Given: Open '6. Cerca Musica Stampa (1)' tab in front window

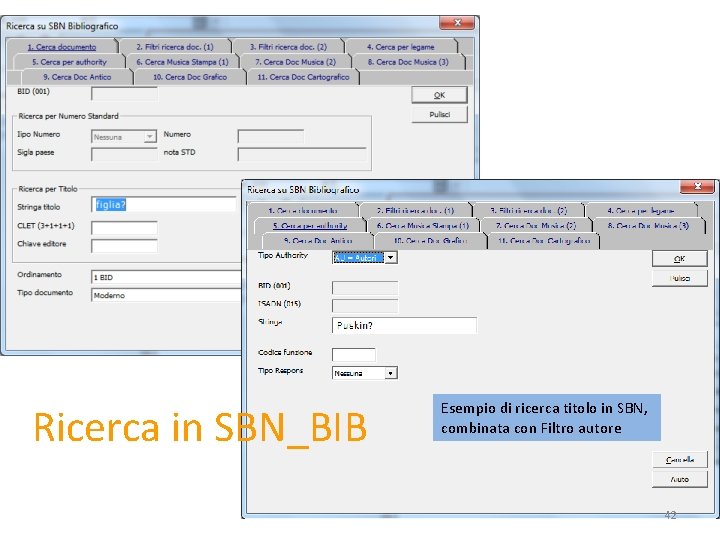Looking at the screenshot, I should click(x=423, y=226).
